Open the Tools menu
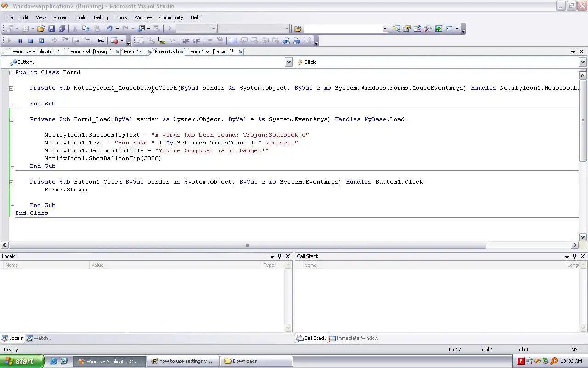The width and height of the screenshot is (588, 368). pos(121,17)
